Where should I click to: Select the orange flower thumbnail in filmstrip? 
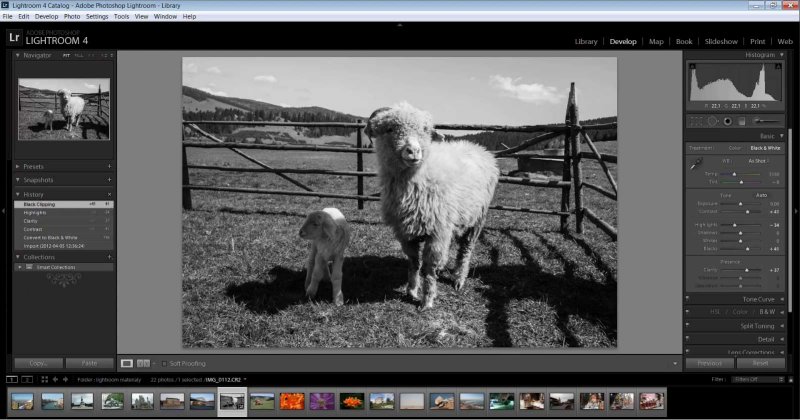[x=291, y=401]
